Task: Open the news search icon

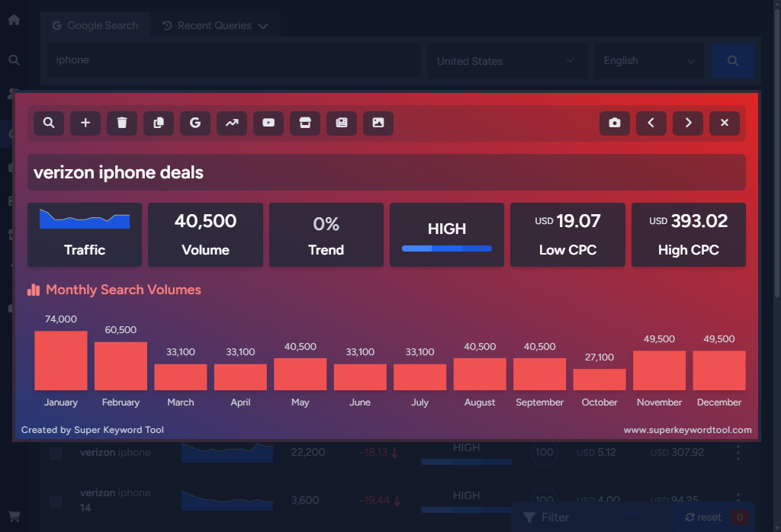Action: point(342,123)
